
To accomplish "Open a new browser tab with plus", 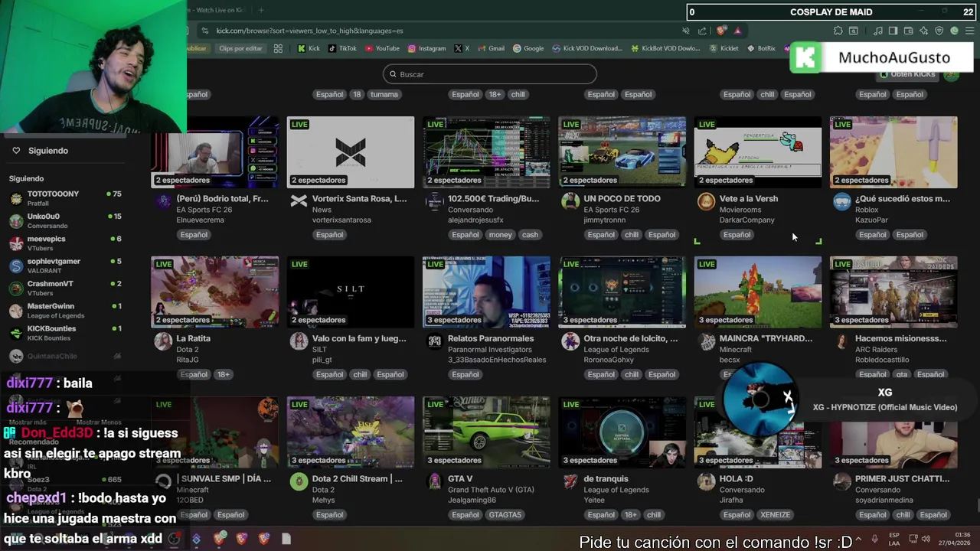I will tap(261, 10).
